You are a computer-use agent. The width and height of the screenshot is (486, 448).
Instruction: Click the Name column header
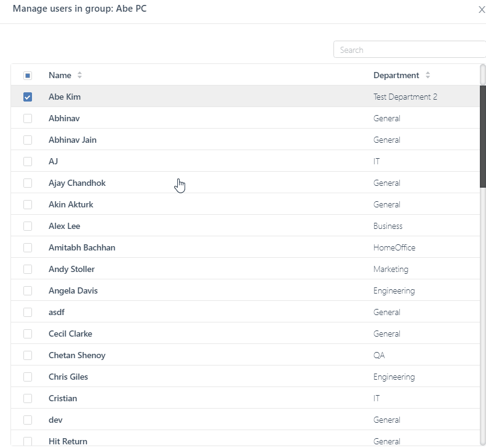[60, 75]
